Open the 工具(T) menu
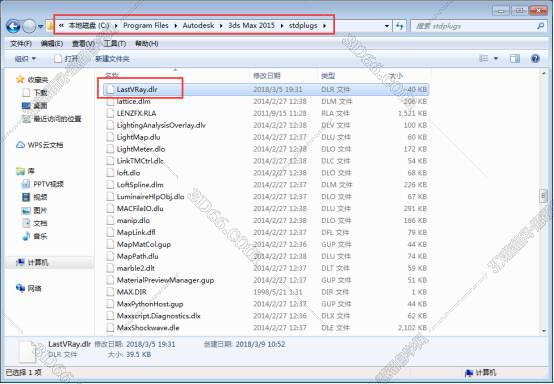This screenshot has height=384, width=554. tap(115, 43)
